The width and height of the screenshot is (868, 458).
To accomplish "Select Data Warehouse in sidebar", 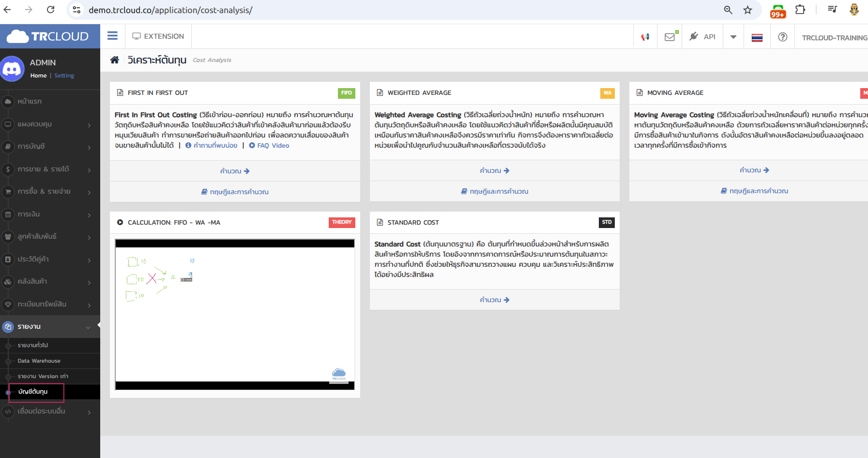I will click(x=39, y=361).
